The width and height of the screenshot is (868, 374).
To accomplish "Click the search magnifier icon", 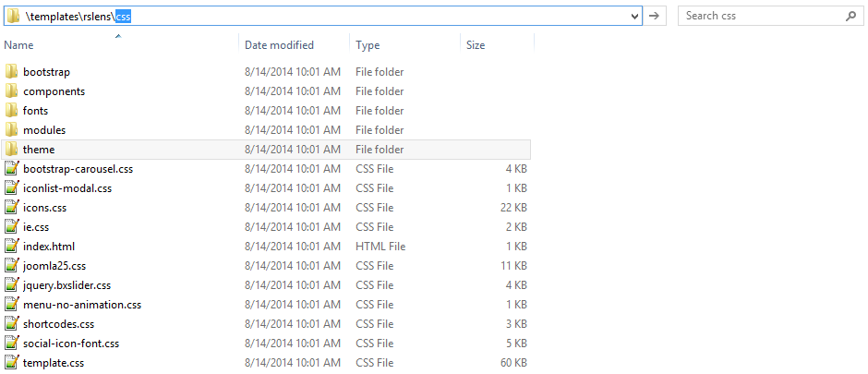I will click(x=850, y=16).
